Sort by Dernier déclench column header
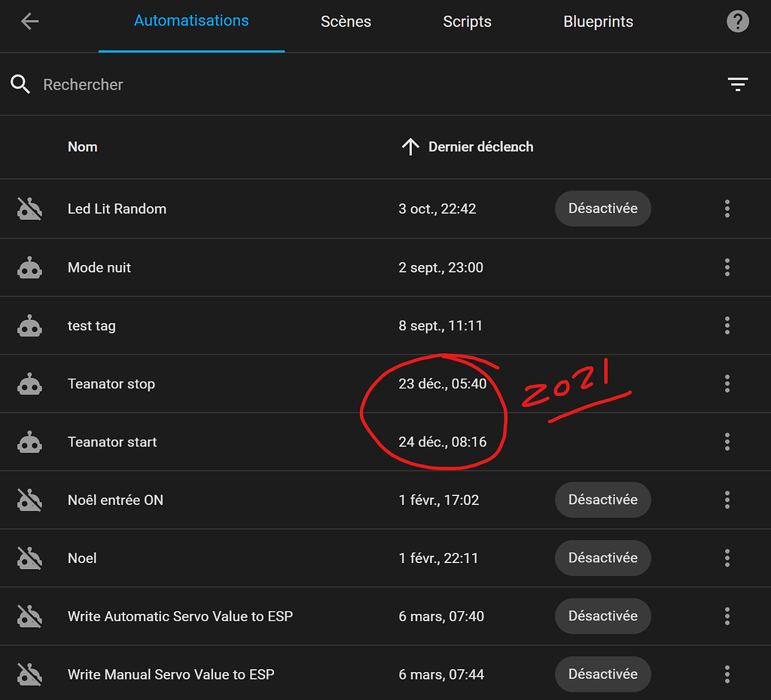Image resolution: width=771 pixels, height=700 pixels. (x=467, y=147)
